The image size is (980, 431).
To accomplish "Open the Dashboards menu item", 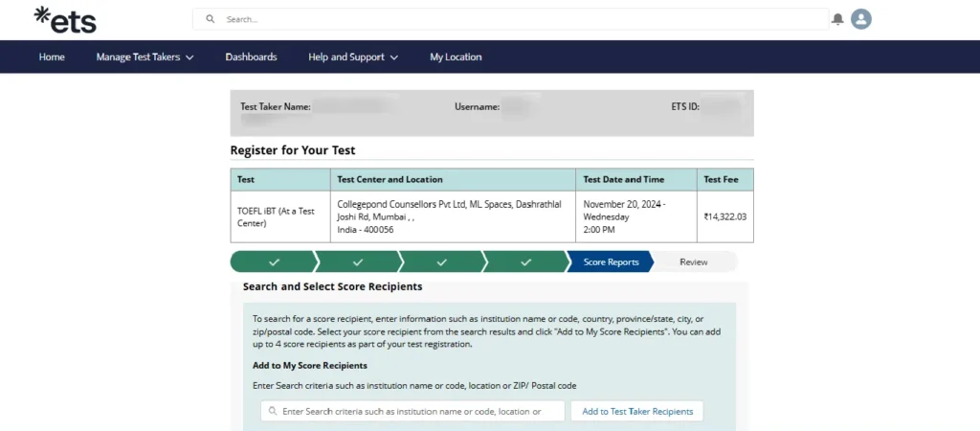I will point(251,57).
